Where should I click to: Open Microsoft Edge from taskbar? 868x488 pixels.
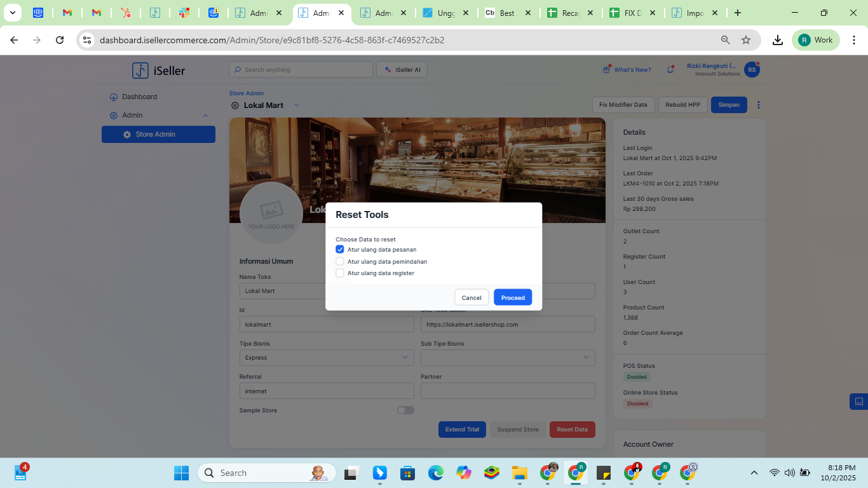click(435, 473)
